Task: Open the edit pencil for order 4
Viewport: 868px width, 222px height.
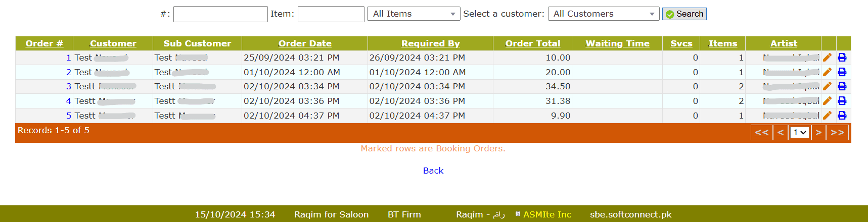Action: click(827, 101)
